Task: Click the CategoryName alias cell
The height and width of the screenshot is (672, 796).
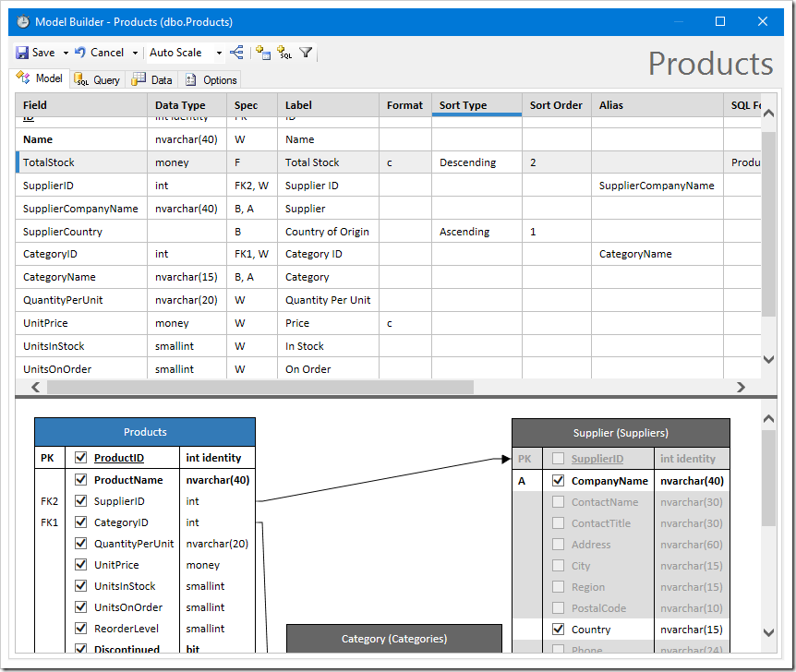Action: pyautogui.click(x=657, y=254)
